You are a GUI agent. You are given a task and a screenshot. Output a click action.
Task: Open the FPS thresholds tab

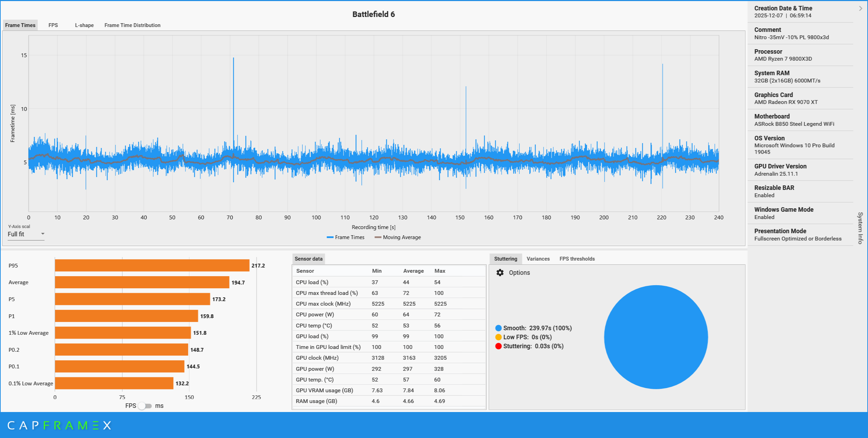coord(577,259)
